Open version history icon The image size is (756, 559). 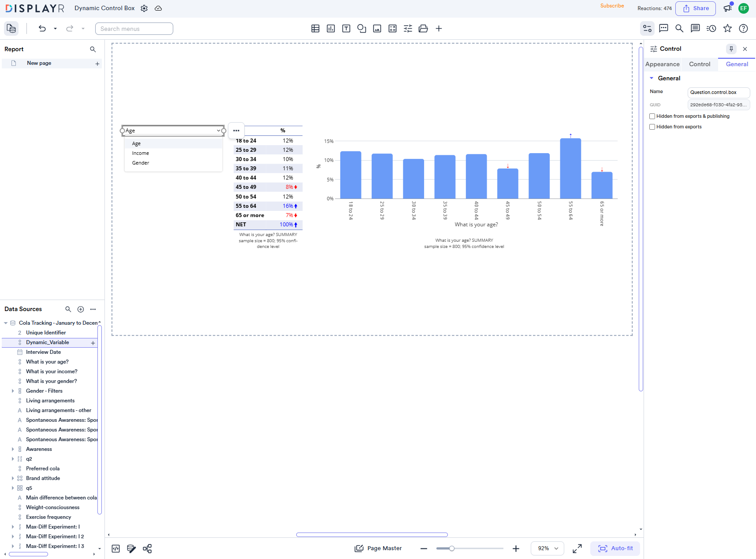point(711,29)
